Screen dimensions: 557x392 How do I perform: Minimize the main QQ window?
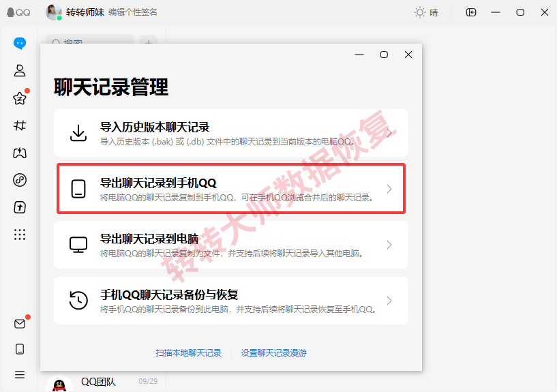[496, 12]
